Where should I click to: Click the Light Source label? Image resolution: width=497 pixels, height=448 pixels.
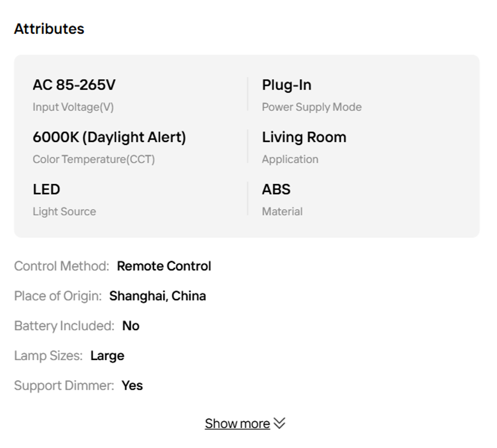tap(64, 211)
